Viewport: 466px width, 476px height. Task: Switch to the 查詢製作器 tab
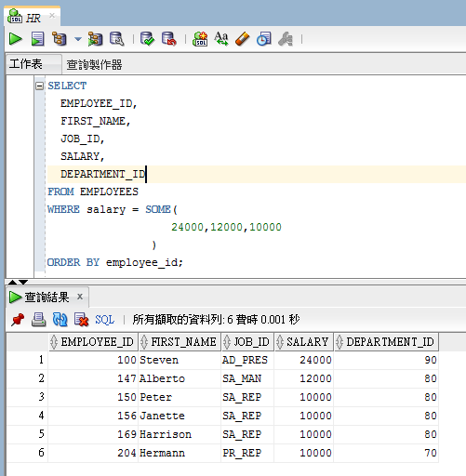(94, 65)
